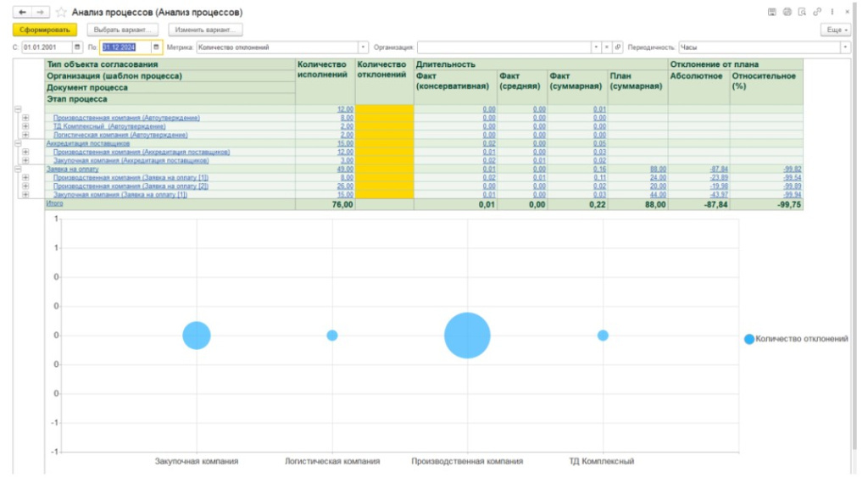Expand Логистическая компания (Автоутверждение) row

25,135
